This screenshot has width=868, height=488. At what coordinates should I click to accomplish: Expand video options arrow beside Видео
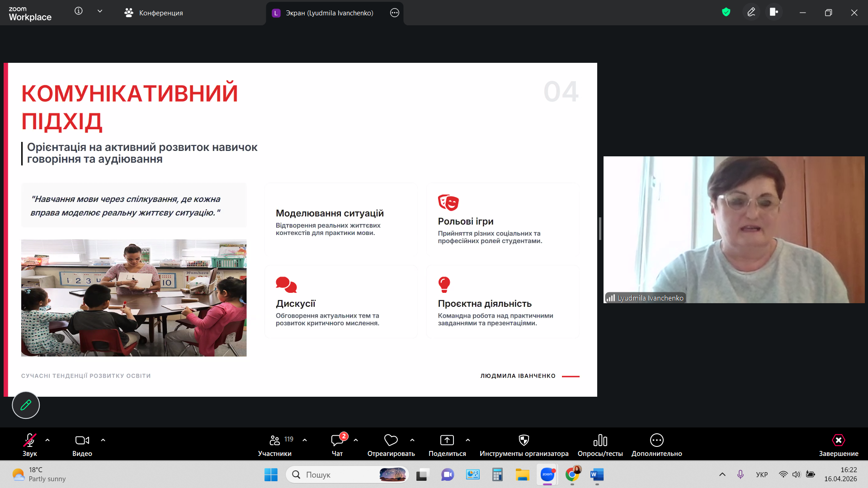[x=103, y=440]
